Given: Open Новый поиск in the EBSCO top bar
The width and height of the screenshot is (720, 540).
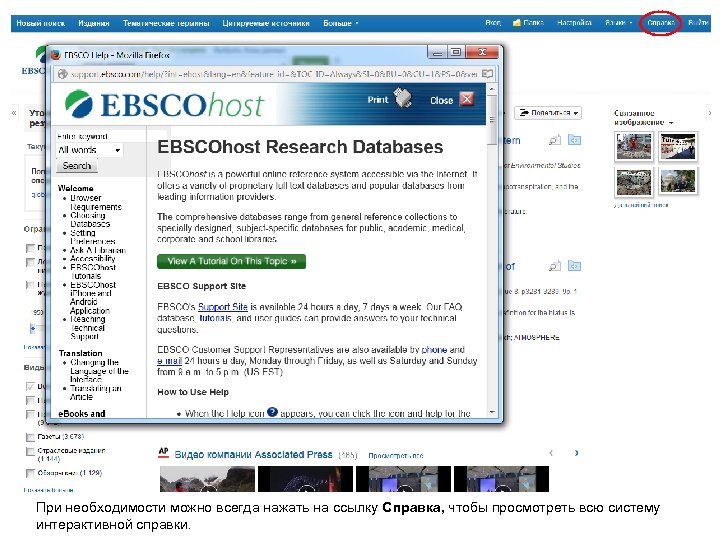Looking at the screenshot, I should point(40,23).
